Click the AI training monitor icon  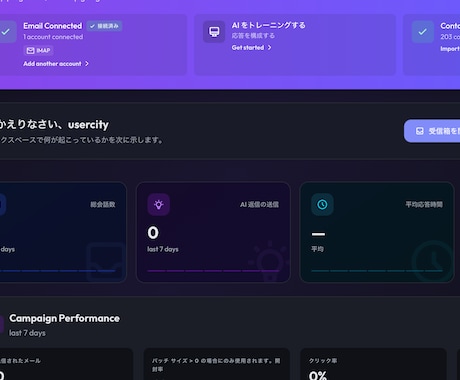pos(214,32)
